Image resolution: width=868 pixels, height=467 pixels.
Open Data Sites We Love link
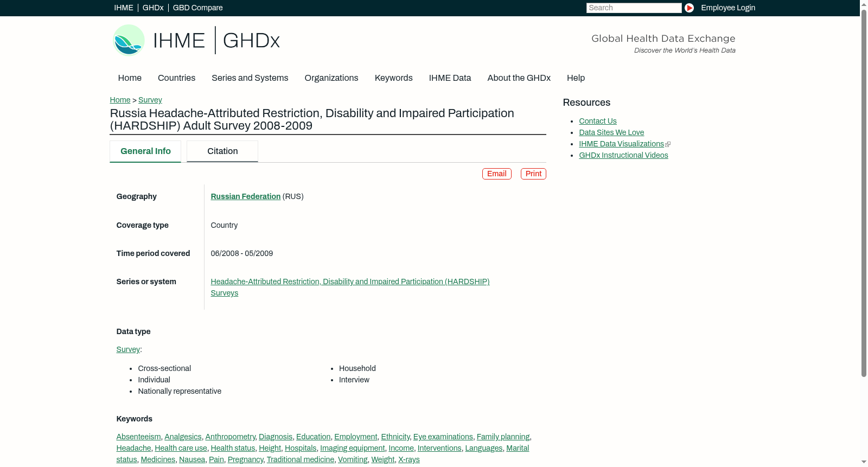[x=611, y=133]
